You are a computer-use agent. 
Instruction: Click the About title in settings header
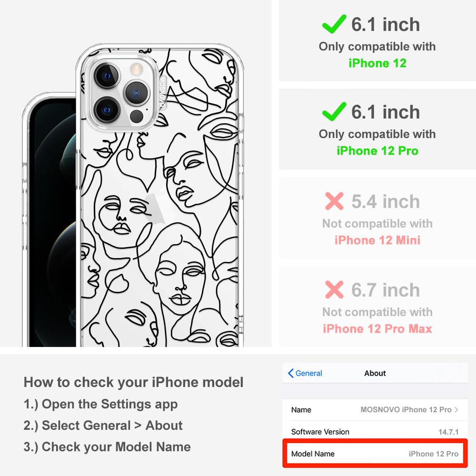coord(375,373)
